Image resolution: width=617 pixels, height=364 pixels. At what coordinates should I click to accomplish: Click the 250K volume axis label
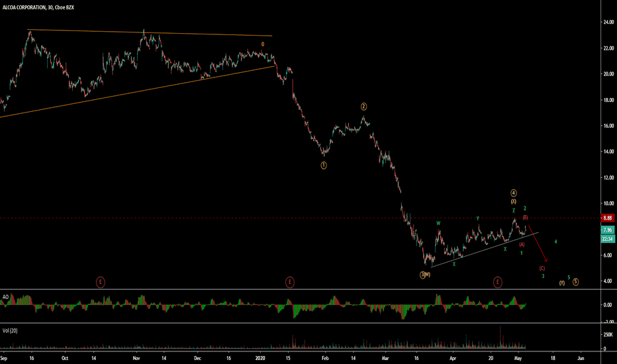point(608,334)
